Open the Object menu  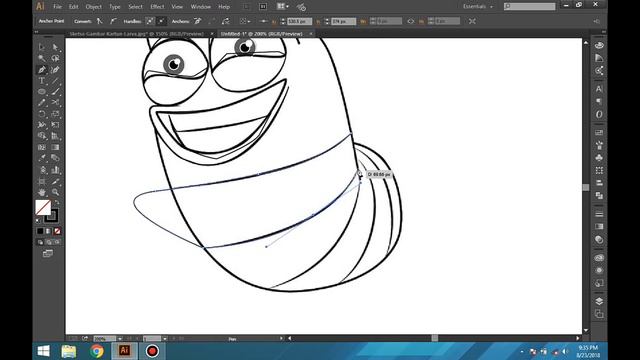tap(93, 7)
